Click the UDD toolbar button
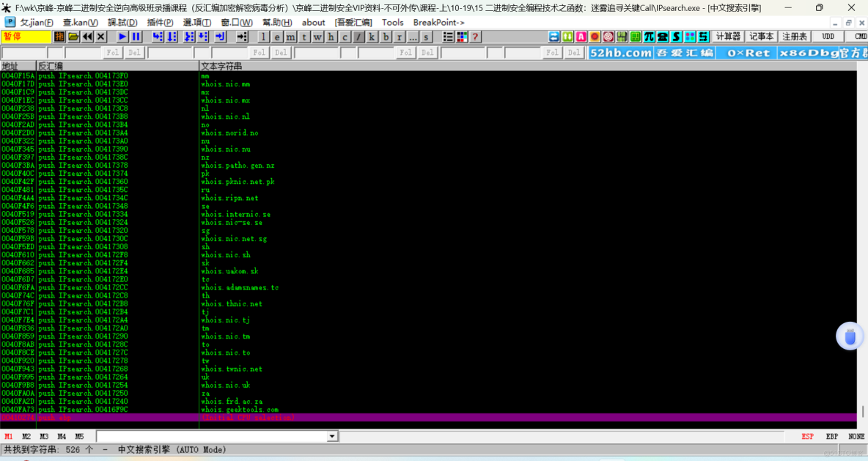This screenshot has width=868, height=461. pyautogui.click(x=828, y=37)
